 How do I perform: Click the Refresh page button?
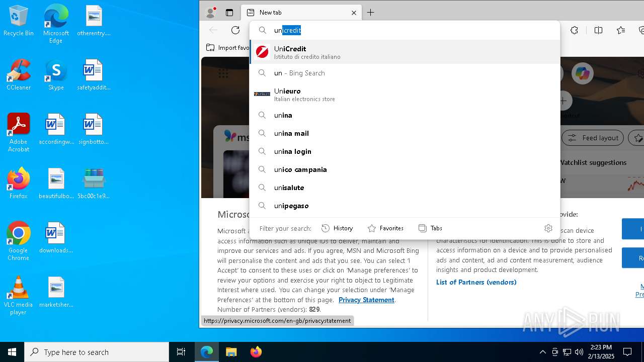click(235, 30)
